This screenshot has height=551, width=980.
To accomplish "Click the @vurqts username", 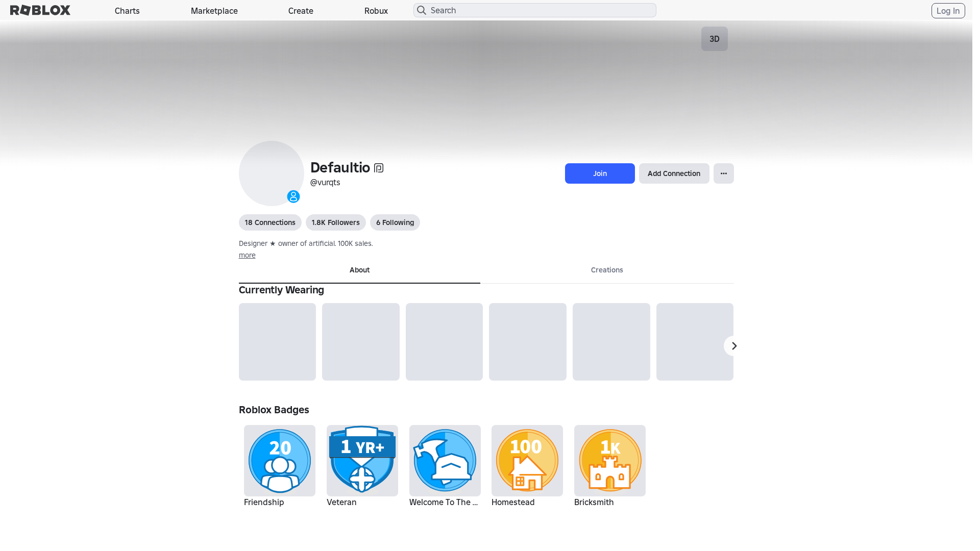I will coord(325,182).
